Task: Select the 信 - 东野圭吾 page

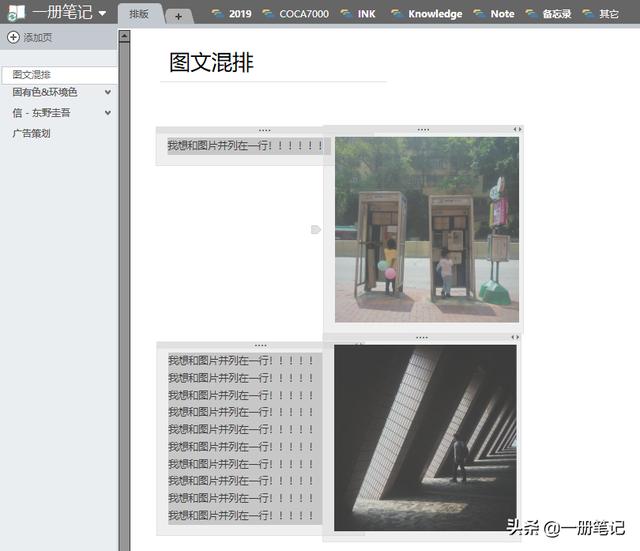Action: coord(41,113)
